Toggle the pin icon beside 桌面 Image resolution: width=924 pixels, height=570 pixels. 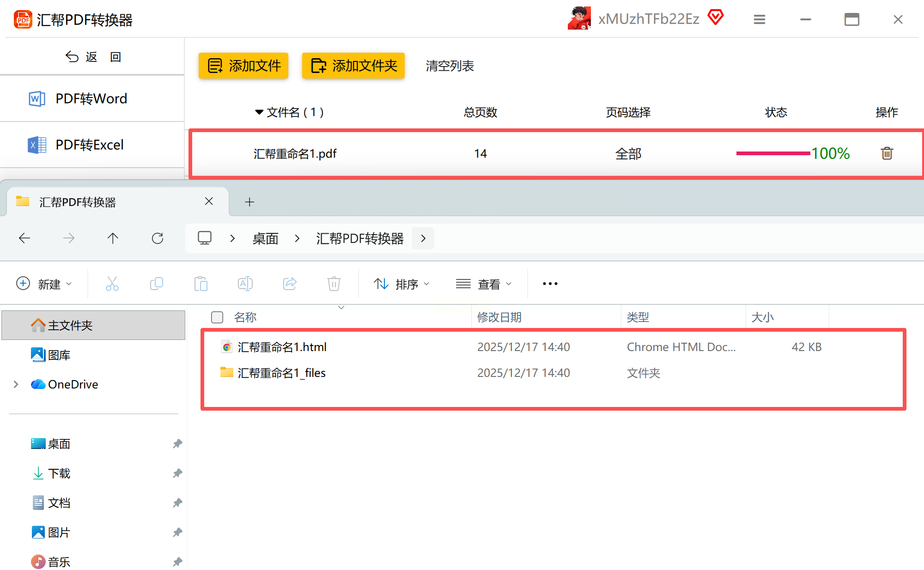(177, 443)
